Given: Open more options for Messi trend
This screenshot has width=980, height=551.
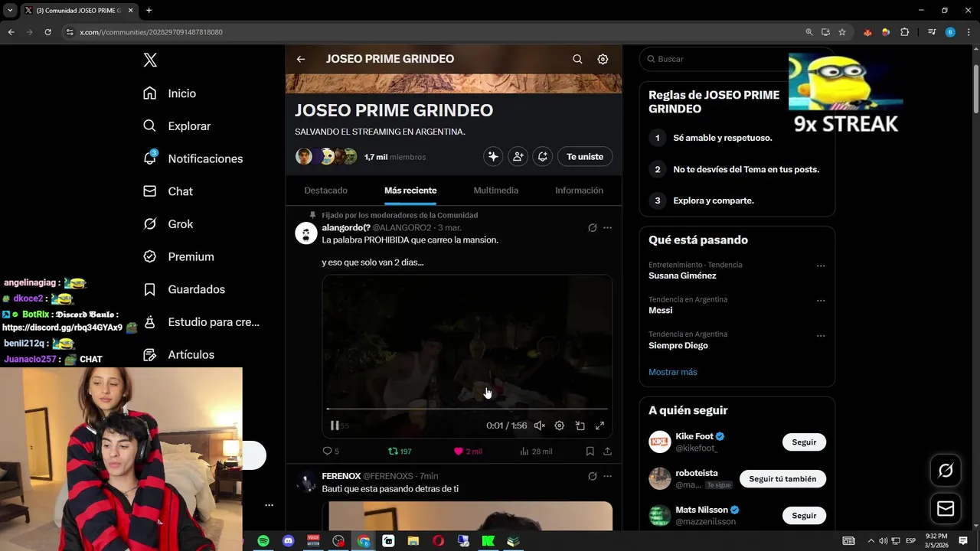Looking at the screenshot, I should (821, 301).
